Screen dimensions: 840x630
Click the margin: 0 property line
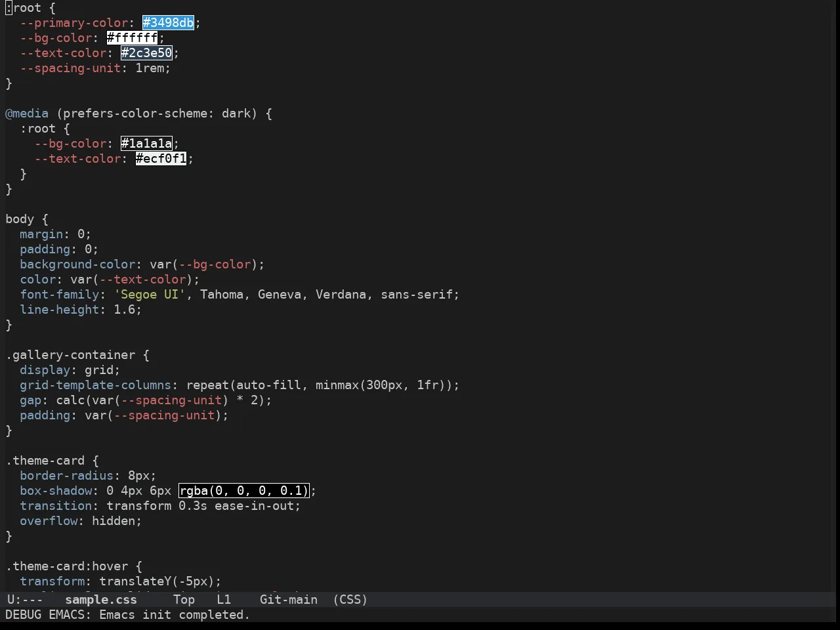pyautogui.click(x=56, y=234)
